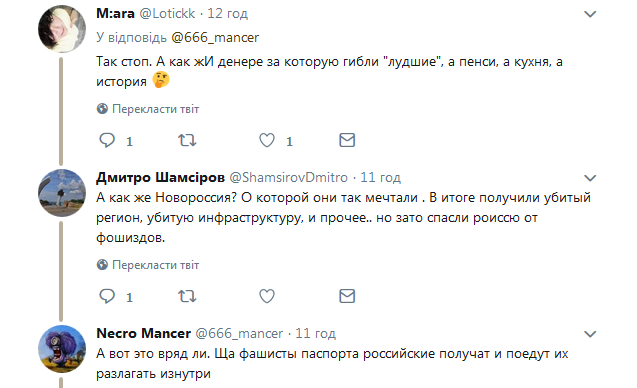Screen dimensions: 637x388
Task: Expand options menu for Дмитро Шамсіров's tweet
Action: point(590,178)
